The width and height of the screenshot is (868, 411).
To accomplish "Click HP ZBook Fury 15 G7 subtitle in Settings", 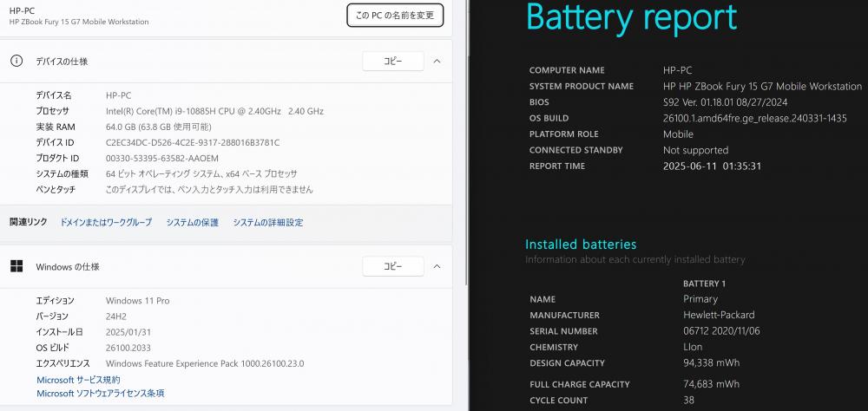I will tap(79, 22).
